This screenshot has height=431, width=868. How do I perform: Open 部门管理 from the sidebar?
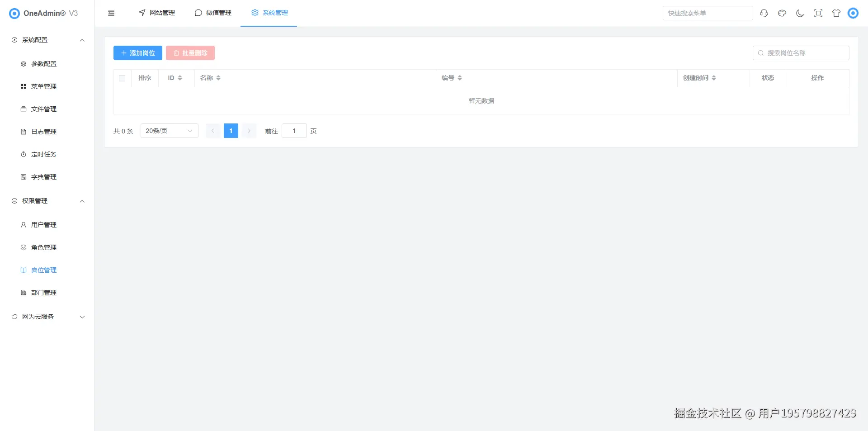click(x=43, y=293)
